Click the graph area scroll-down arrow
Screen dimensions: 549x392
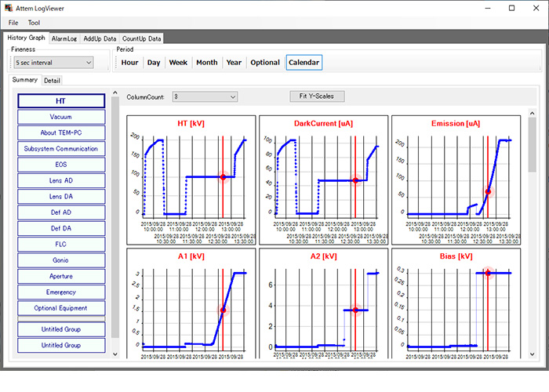pyautogui.click(x=533, y=354)
